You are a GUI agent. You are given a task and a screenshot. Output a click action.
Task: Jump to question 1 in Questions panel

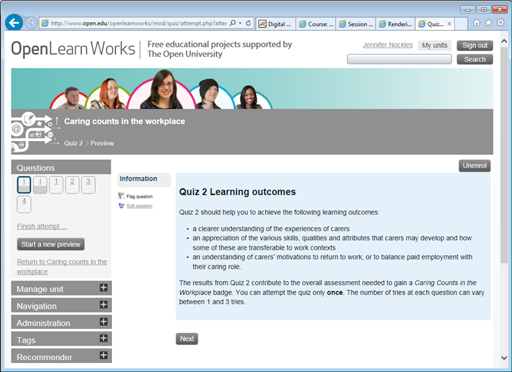pos(56,185)
